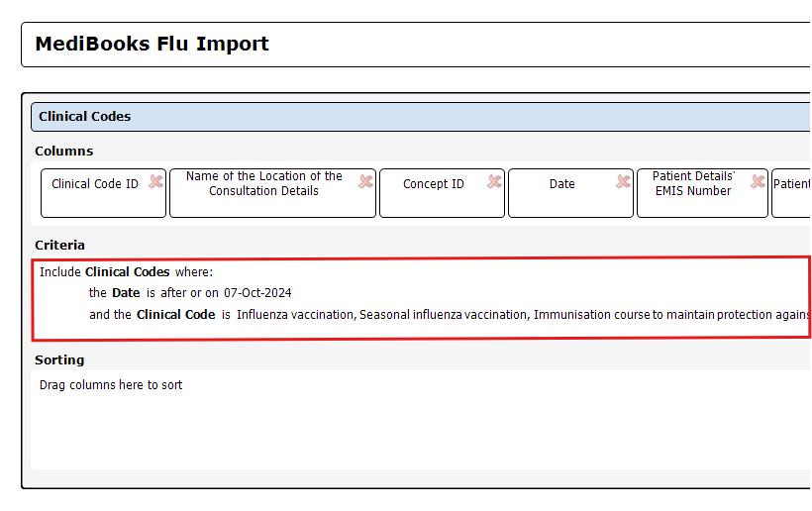Remove Patient Details' EMIS Number column

tap(758, 181)
